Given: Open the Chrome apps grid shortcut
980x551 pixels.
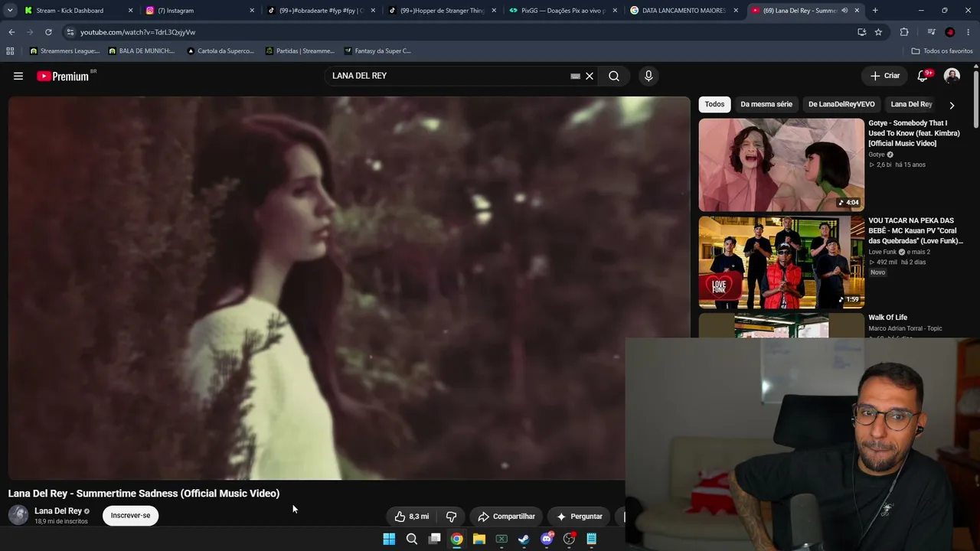Looking at the screenshot, I should (10, 51).
